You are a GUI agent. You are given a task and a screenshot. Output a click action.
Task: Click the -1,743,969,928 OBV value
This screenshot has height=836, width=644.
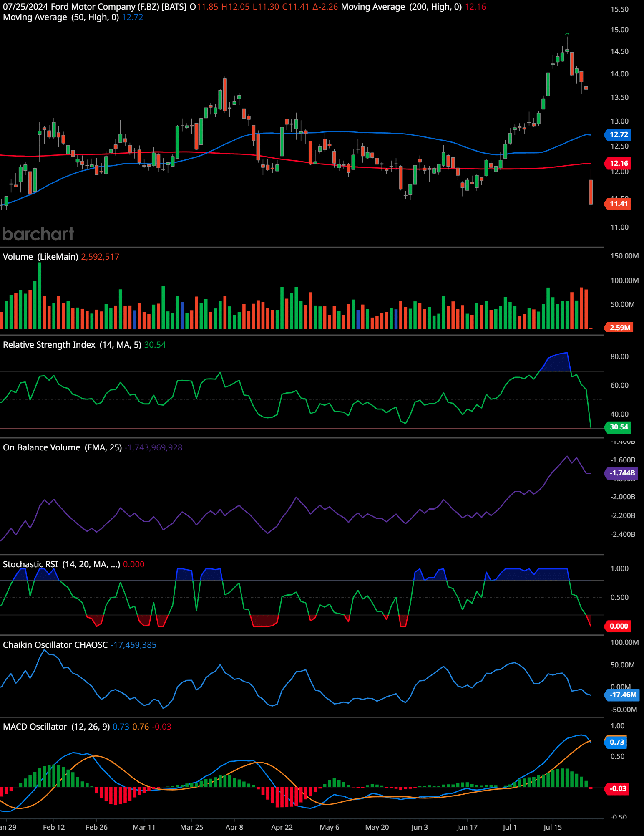pyautogui.click(x=153, y=447)
